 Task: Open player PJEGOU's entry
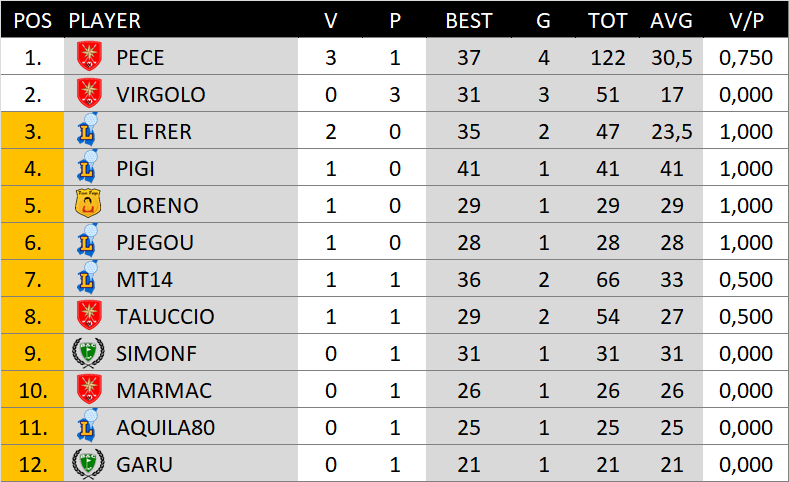click(154, 242)
